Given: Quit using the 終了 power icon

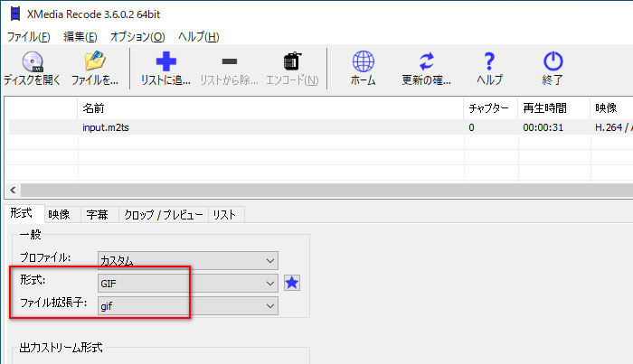Looking at the screenshot, I should click(x=553, y=61).
